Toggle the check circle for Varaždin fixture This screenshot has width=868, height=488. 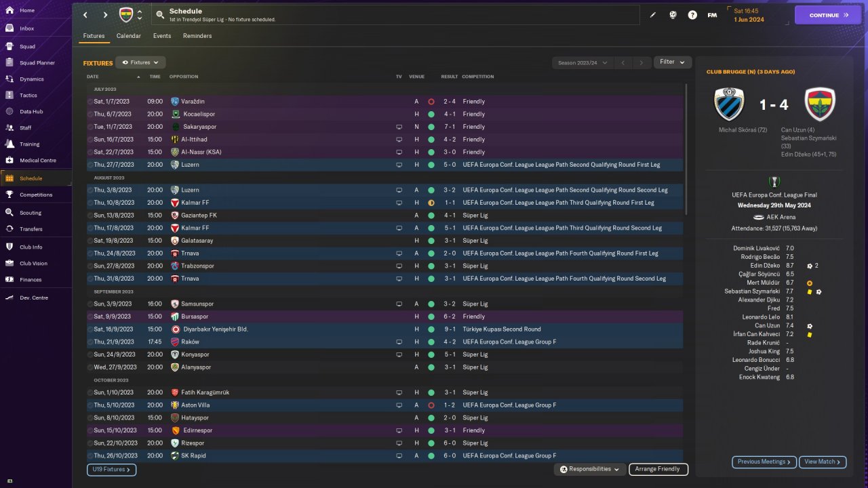tap(90, 102)
